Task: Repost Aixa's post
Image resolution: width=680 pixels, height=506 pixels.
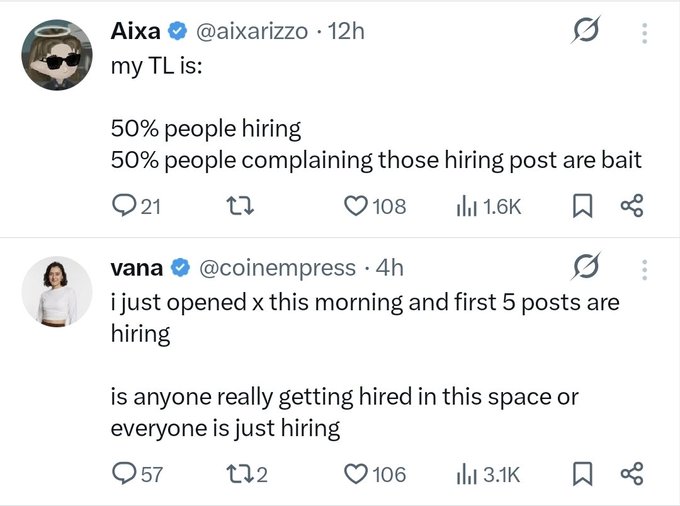Action: coord(241,207)
